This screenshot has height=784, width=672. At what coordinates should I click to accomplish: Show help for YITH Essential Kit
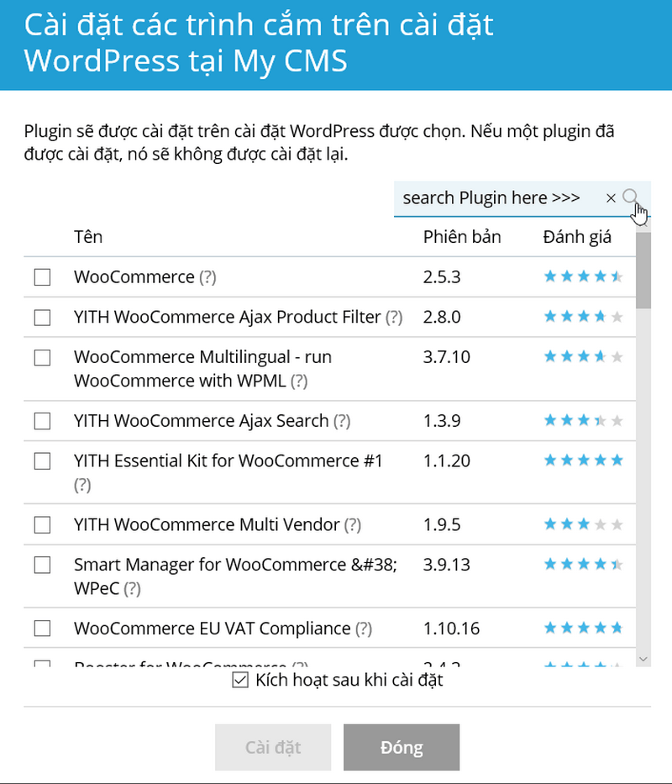(x=82, y=485)
